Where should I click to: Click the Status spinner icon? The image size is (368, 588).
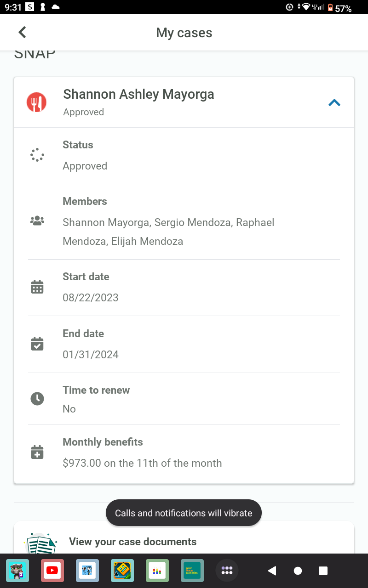[x=37, y=155]
